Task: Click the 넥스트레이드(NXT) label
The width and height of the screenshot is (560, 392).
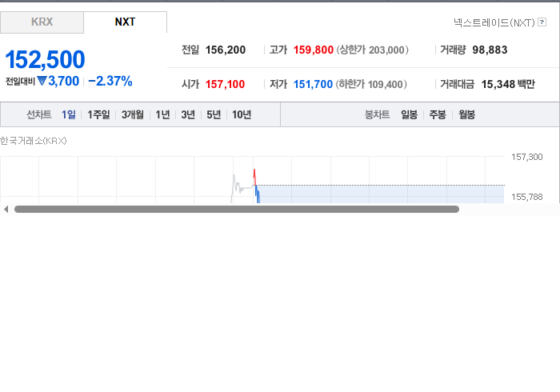Action: click(x=494, y=22)
